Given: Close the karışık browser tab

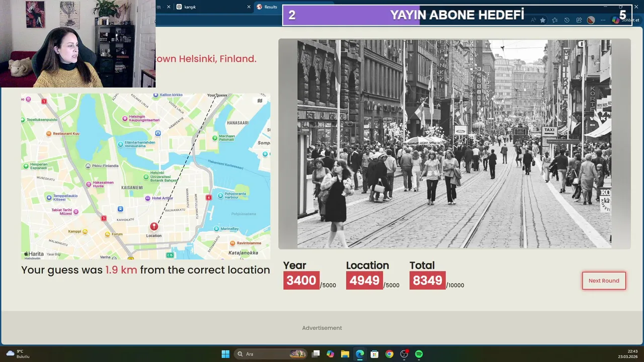Looking at the screenshot, I should pos(249,7).
